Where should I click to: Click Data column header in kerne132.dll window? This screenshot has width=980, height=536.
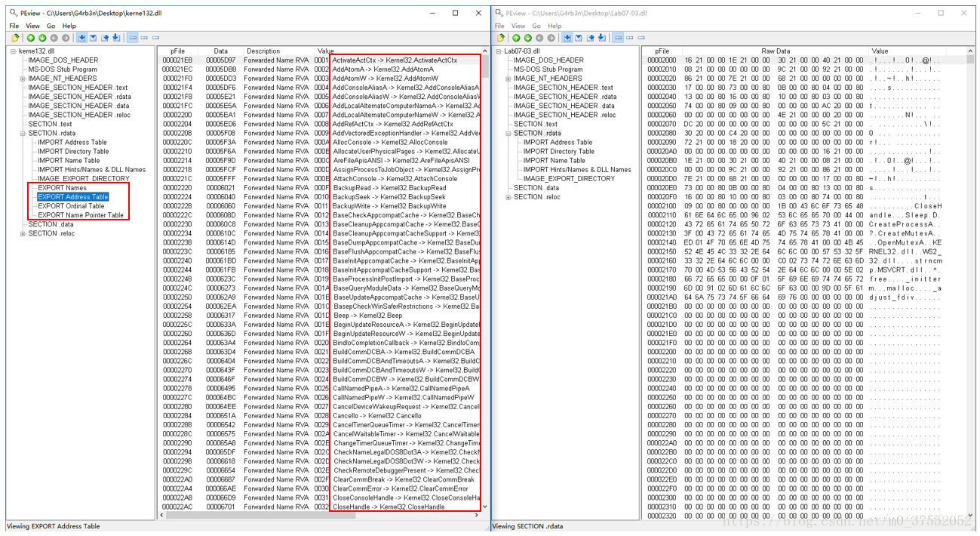[220, 51]
